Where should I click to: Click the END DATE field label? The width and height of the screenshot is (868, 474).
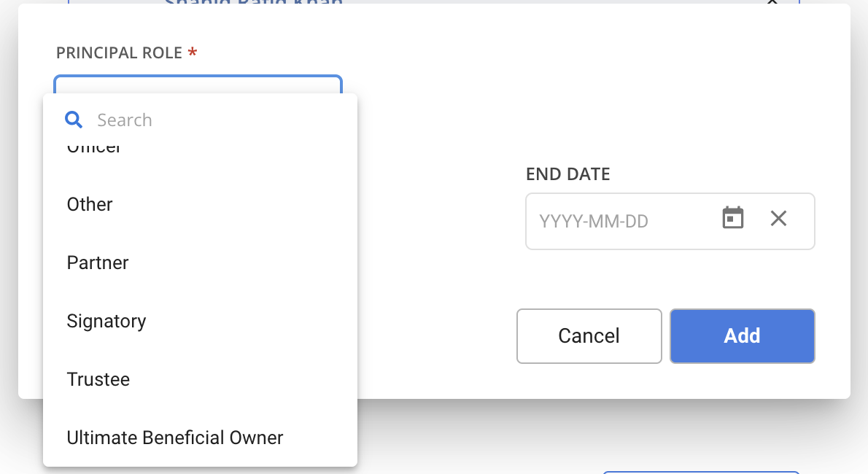click(x=567, y=174)
